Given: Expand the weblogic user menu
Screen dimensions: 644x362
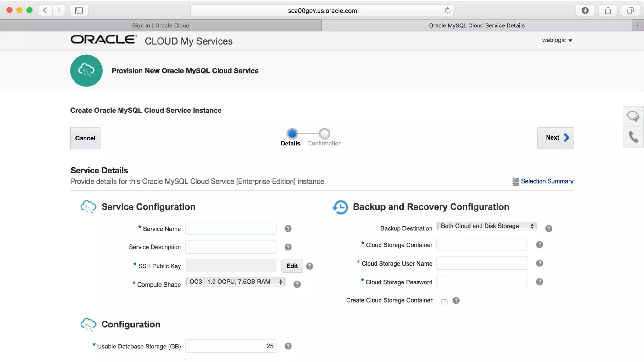Looking at the screenshot, I should click(557, 40).
